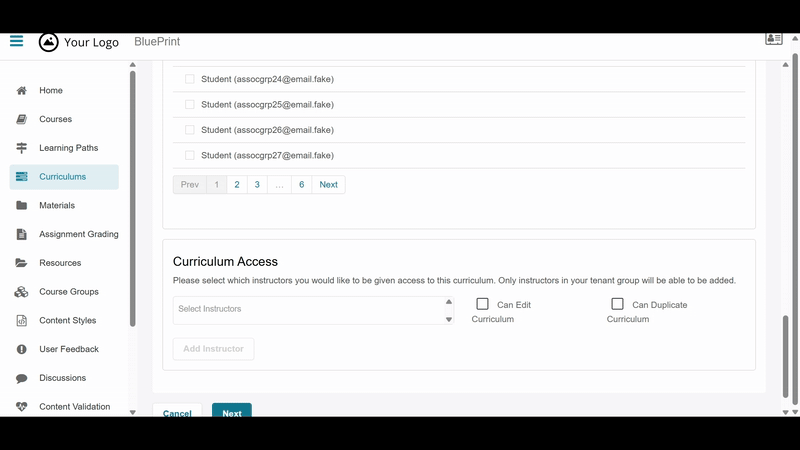Click the Course Groups icon
The width and height of the screenshot is (800, 450).
(x=21, y=292)
